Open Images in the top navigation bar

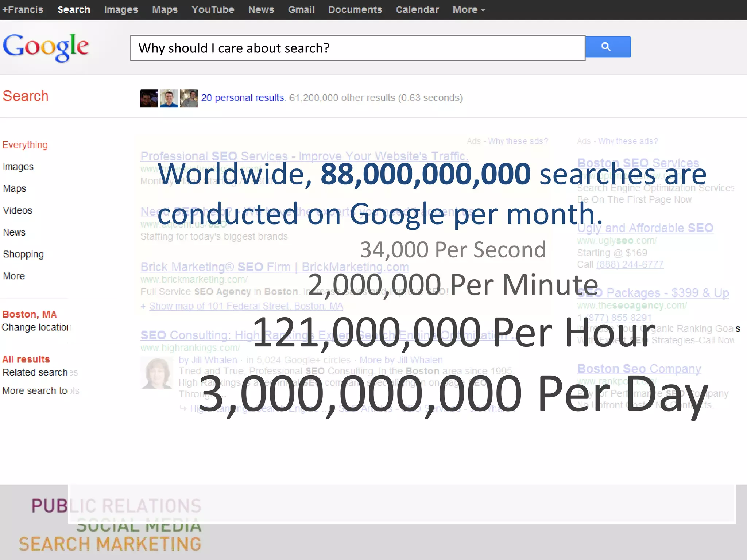point(121,10)
